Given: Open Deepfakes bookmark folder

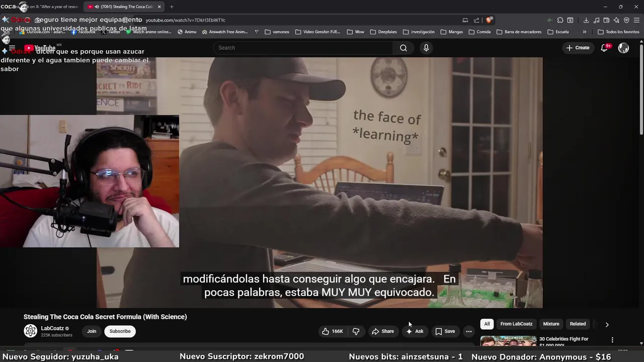Looking at the screenshot, I should tap(383, 32).
